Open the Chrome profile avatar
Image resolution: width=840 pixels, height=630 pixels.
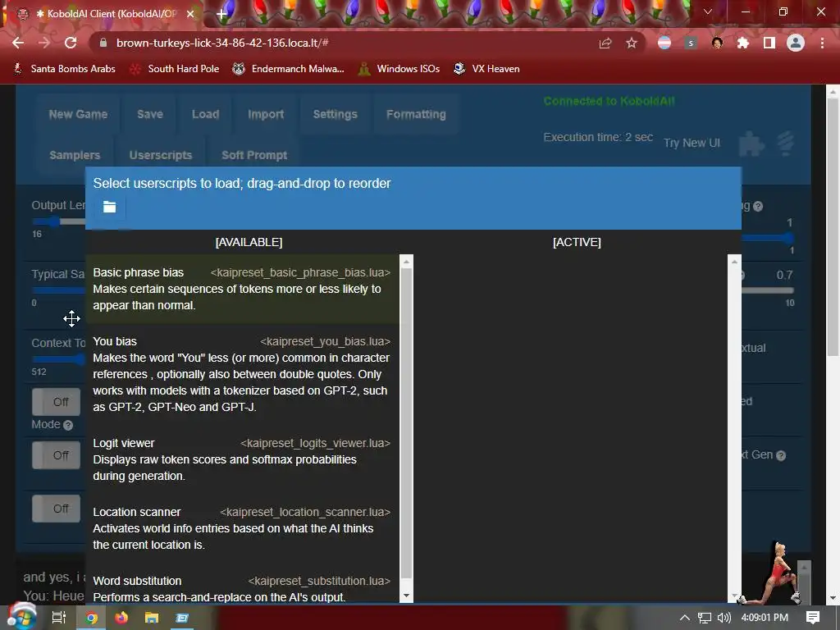click(796, 43)
